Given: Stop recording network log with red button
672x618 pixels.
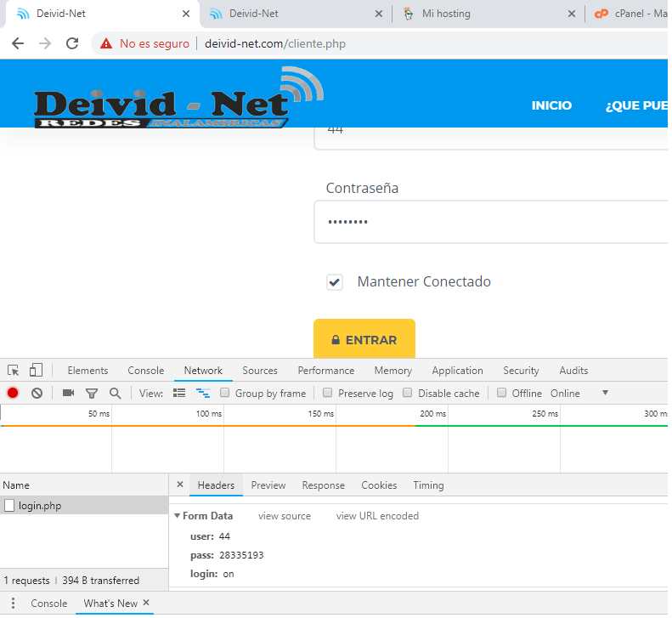Looking at the screenshot, I should click(x=13, y=393).
